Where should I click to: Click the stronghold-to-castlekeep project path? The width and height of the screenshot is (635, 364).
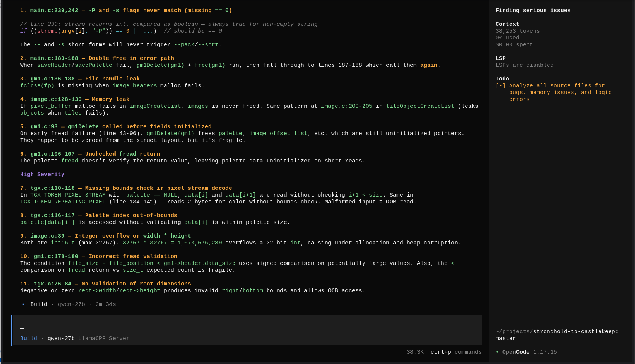point(557,332)
